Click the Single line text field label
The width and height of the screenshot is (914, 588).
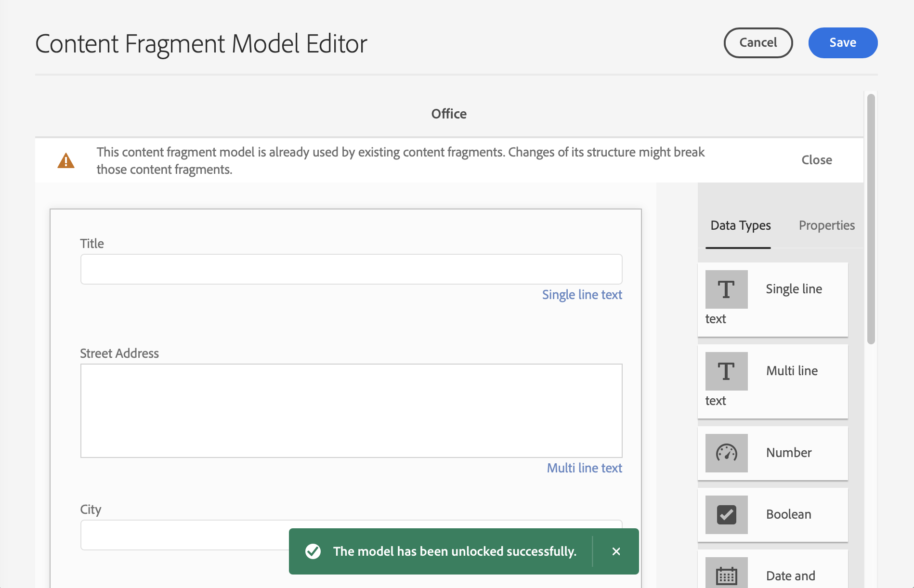click(582, 295)
